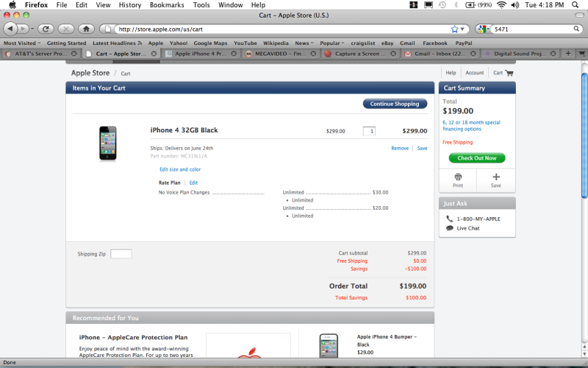
Task: Open the search engine selector dropdown
Action: click(x=484, y=29)
